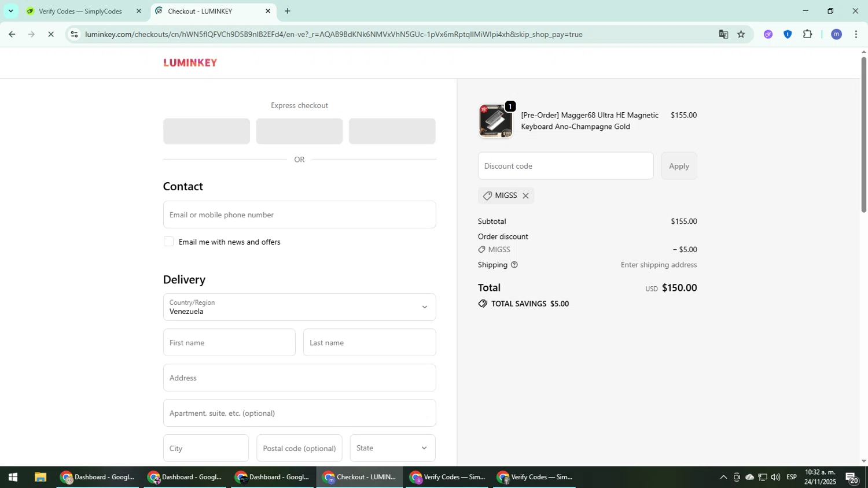Viewport: 868px width, 488px height.
Task: Open the volume control in system tray
Action: point(775,478)
